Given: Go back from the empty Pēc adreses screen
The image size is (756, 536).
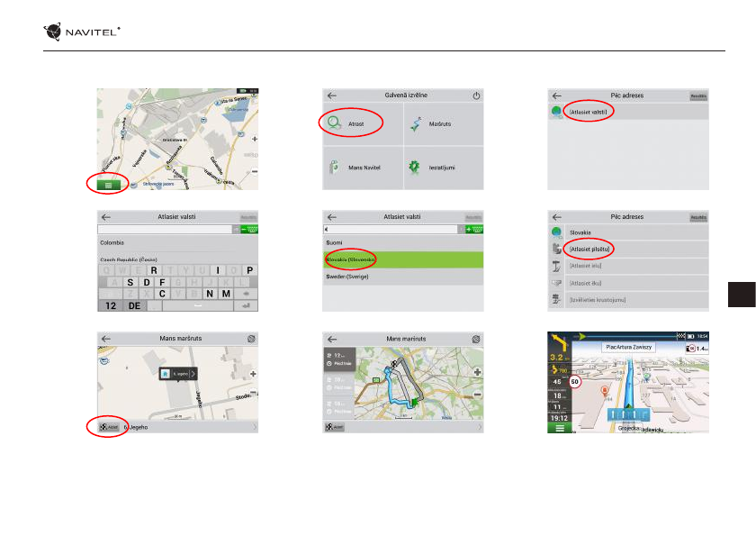Looking at the screenshot, I should [557, 95].
